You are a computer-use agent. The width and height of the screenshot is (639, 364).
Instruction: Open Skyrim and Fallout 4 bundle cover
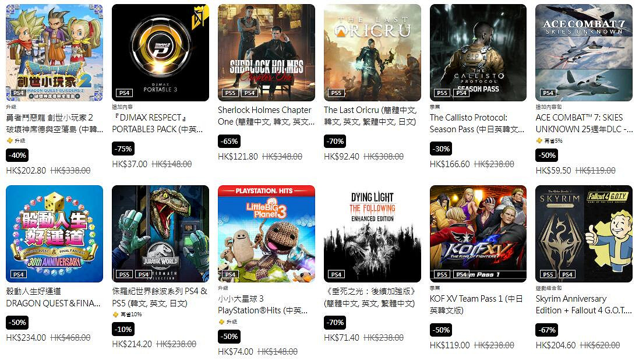point(584,234)
